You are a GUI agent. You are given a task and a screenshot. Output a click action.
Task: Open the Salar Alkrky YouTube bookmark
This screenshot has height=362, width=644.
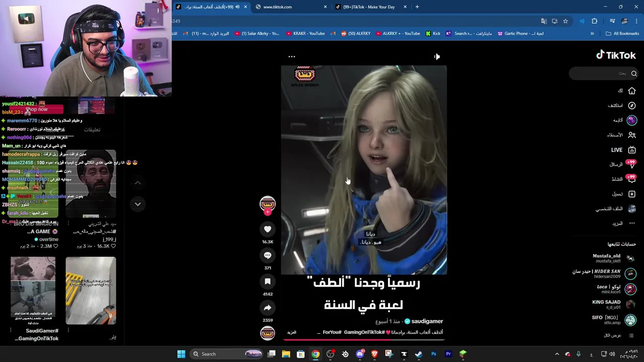(256, 34)
